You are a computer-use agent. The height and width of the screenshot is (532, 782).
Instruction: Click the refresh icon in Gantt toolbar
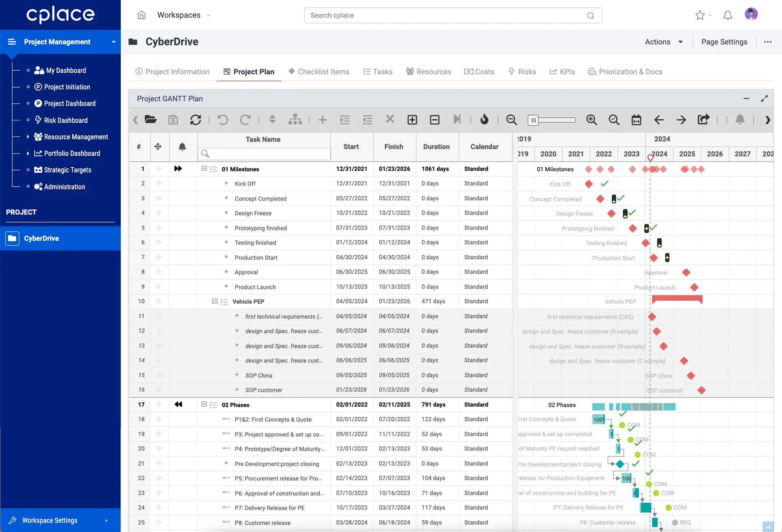(195, 120)
